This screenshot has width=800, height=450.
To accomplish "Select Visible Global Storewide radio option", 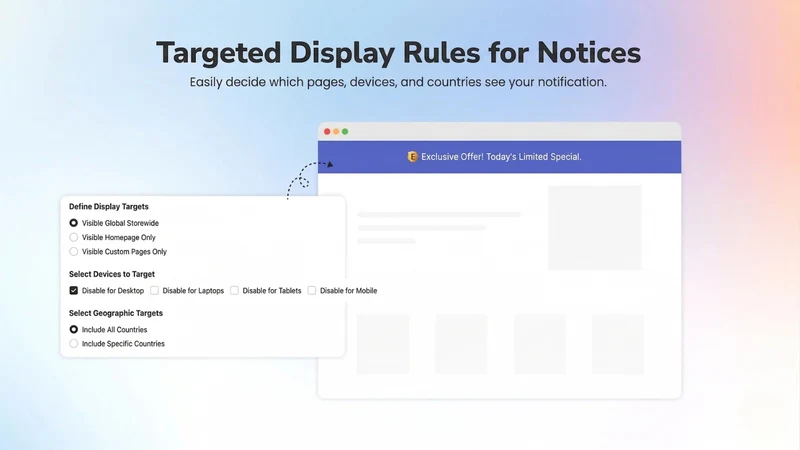I will click(x=73, y=223).
